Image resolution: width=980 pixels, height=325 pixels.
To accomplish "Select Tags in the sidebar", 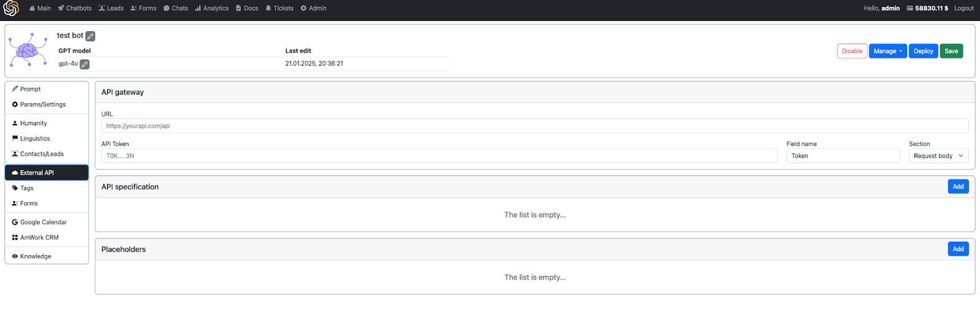I will click(x=47, y=188).
